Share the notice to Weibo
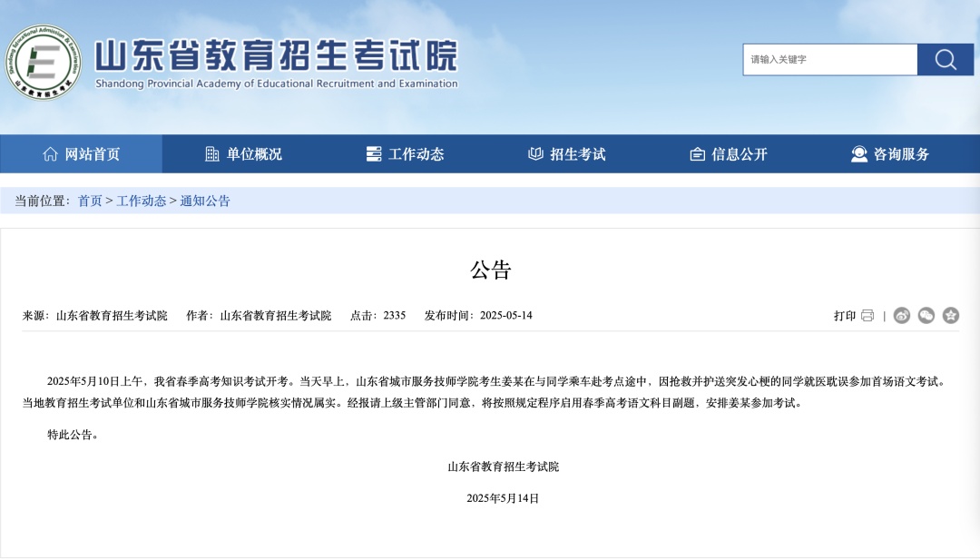The width and height of the screenshot is (980, 560). point(901,316)
